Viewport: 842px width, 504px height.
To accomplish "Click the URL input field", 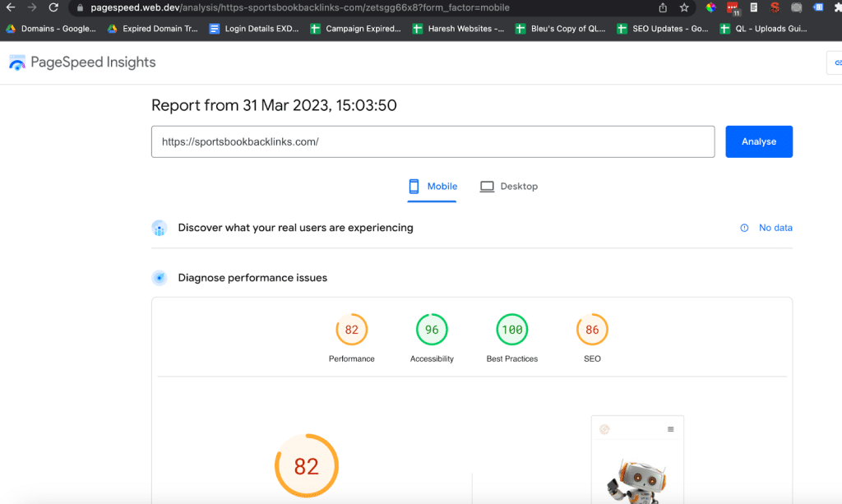I will [433, 141].
